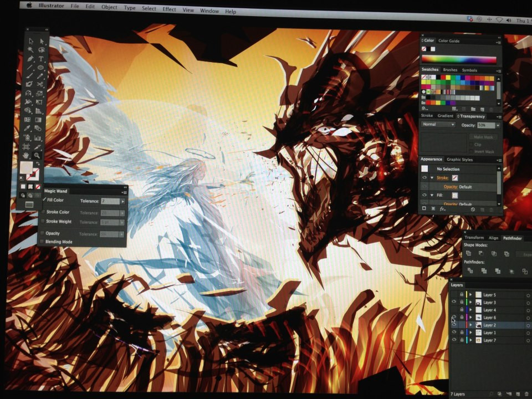Toggle Stroke visibility eye in Appearance panel
Image resolution: width=532 pixels, height=399 pixels.
424,177
